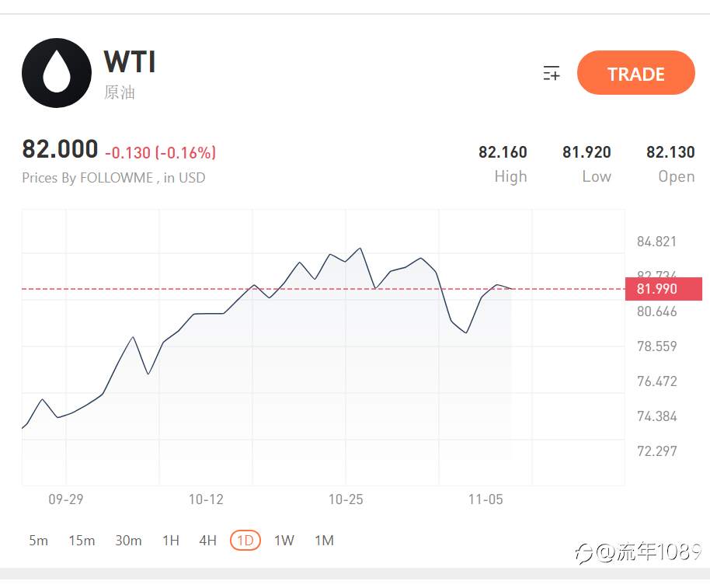Click the 09-29 date axis label
710x588 pixels.
pos(66,499)
